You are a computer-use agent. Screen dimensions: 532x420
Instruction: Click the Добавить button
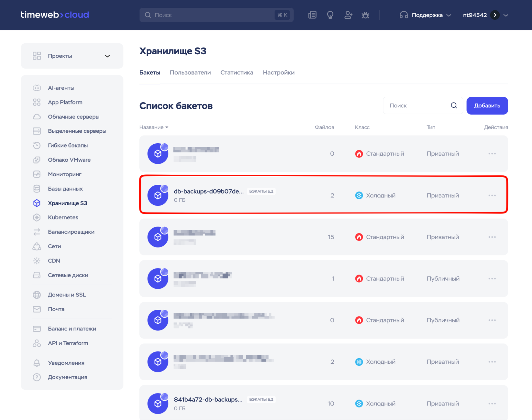(x=487, y=106)
